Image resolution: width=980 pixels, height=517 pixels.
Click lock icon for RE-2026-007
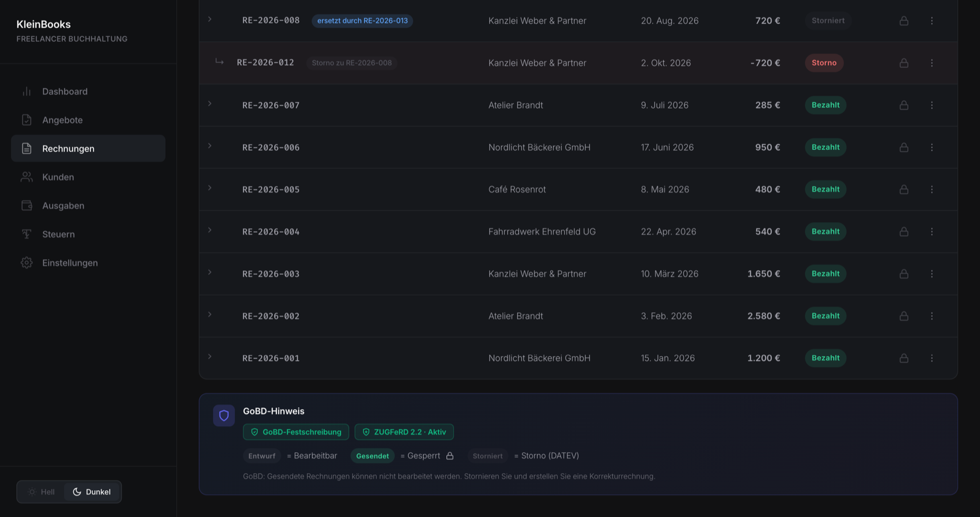point(904,105)
